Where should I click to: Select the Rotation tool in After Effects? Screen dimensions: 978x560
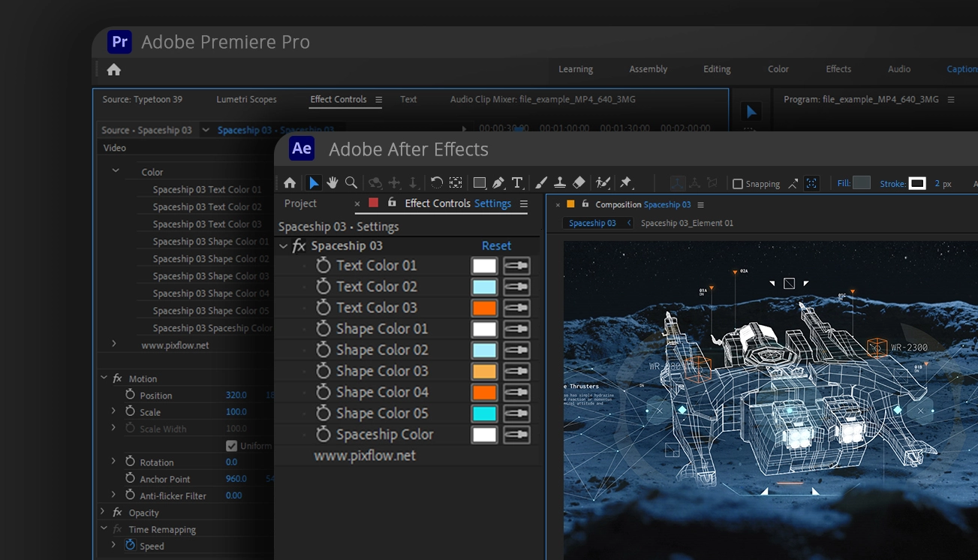pos(436,183)
